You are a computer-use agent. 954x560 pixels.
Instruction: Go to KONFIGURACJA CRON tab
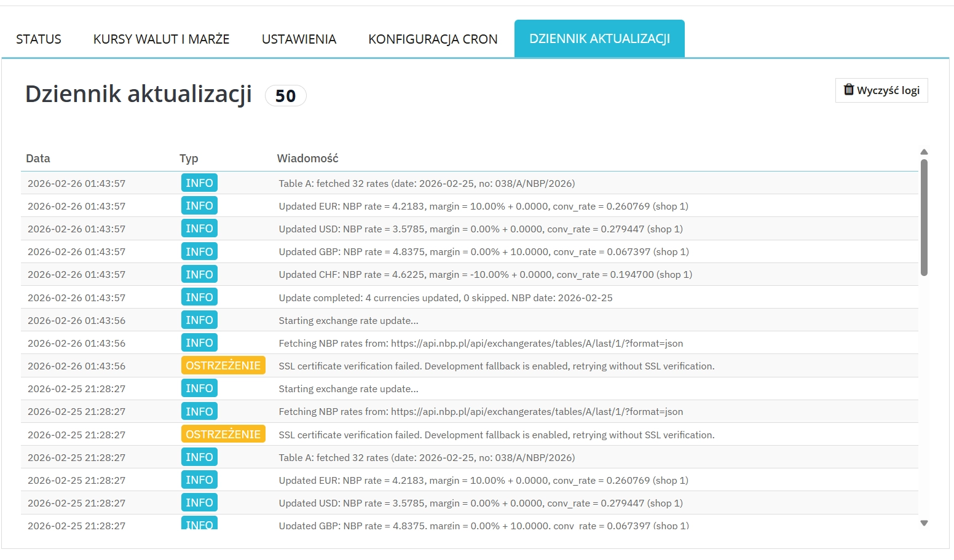click(x=433, y=39)
